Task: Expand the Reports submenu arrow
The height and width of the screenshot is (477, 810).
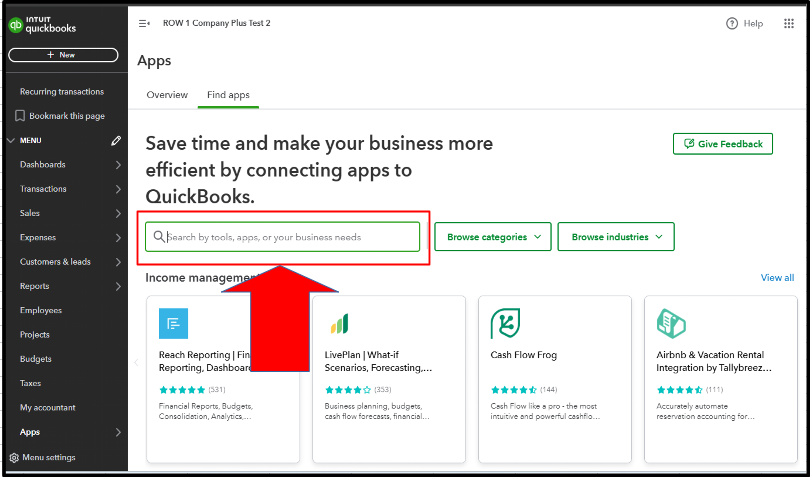Action: (118, 286)
